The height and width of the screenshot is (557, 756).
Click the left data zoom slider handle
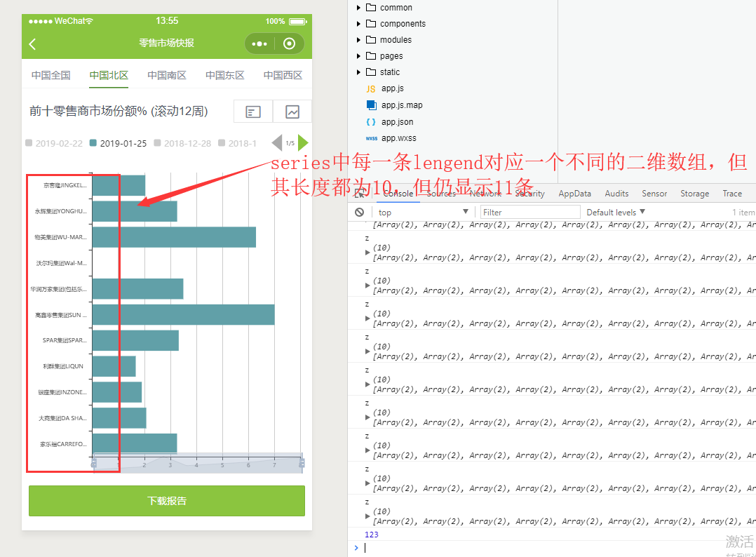pos(93,463)
